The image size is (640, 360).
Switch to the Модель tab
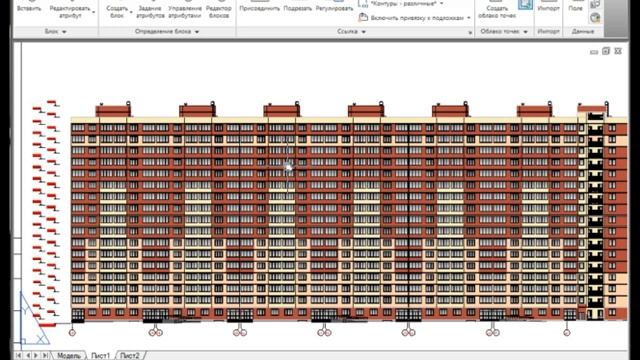[69, 356]
